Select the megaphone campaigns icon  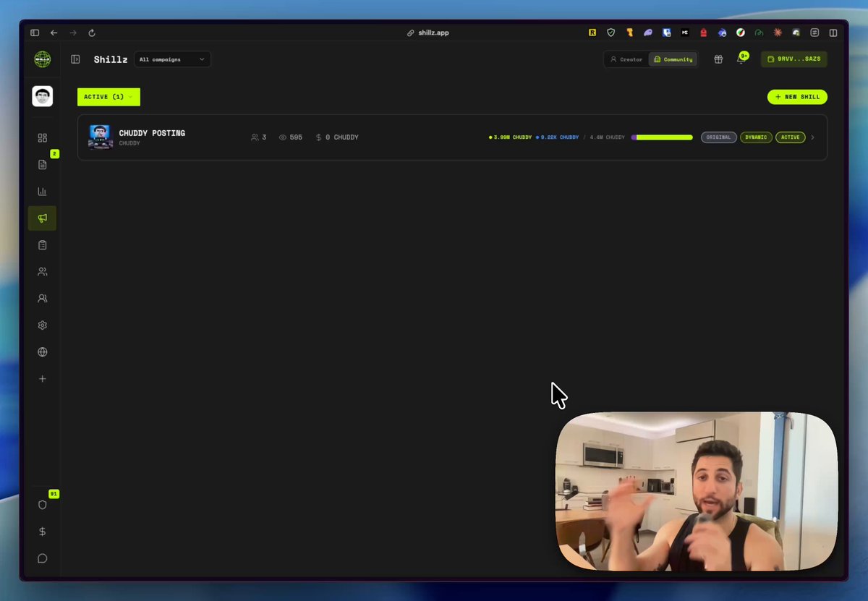point(42,218)
